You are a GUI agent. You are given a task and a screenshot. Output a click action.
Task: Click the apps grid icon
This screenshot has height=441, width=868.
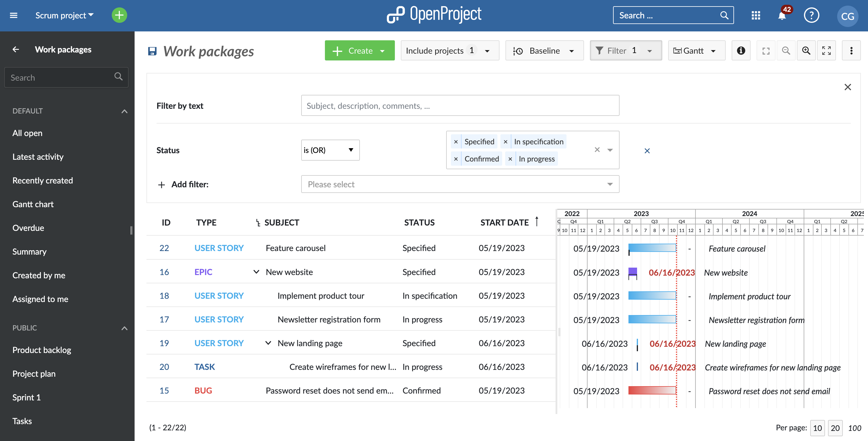pos(755,15)
